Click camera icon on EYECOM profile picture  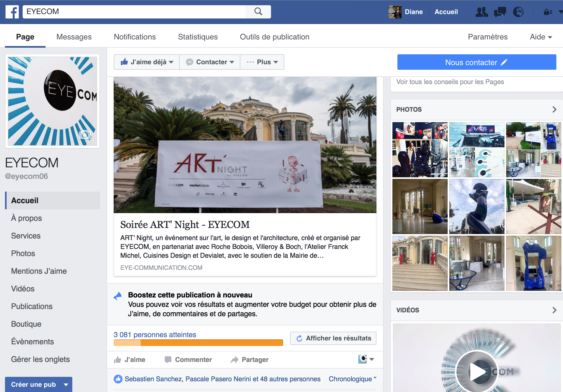click(85, 135)
